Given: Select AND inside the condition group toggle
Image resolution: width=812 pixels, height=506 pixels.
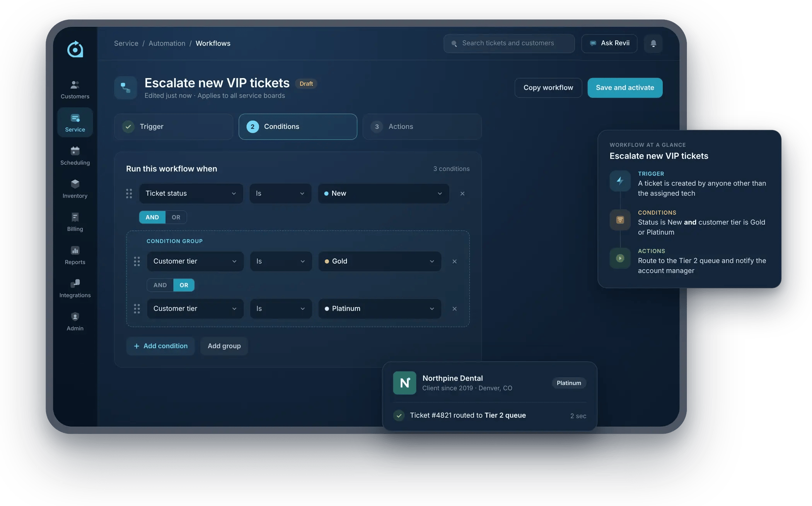Looking at the screenshot, I should (x=160, y=285).
